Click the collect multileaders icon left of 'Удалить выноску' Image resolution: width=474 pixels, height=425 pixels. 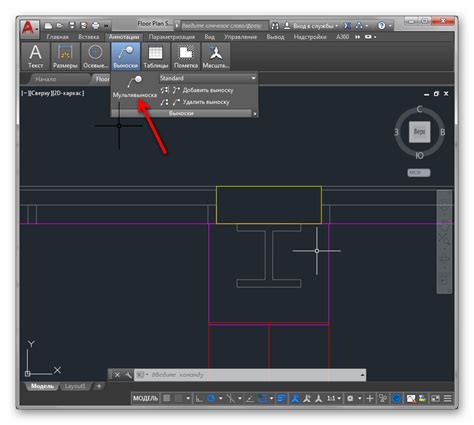(x=164, y=102)
